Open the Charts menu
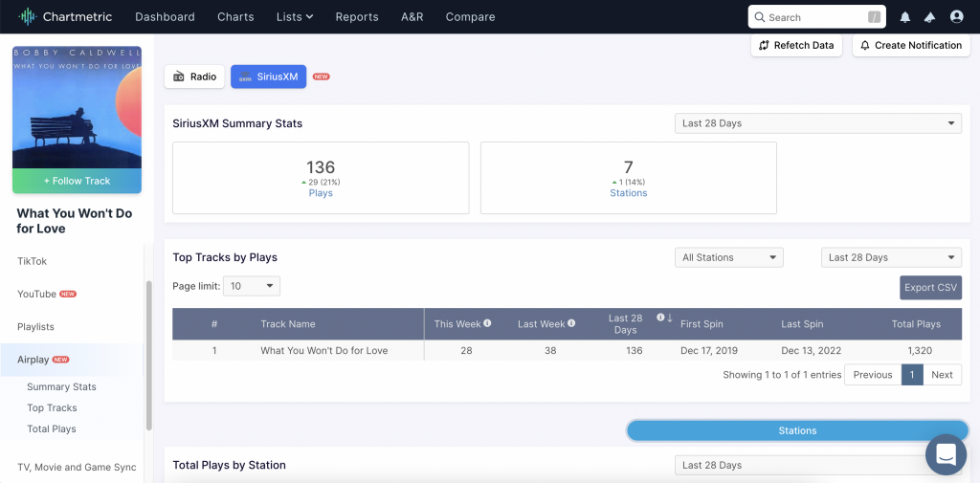Viewport: 980px width, 483px height. pyautogui.click(x=235, y=17)
